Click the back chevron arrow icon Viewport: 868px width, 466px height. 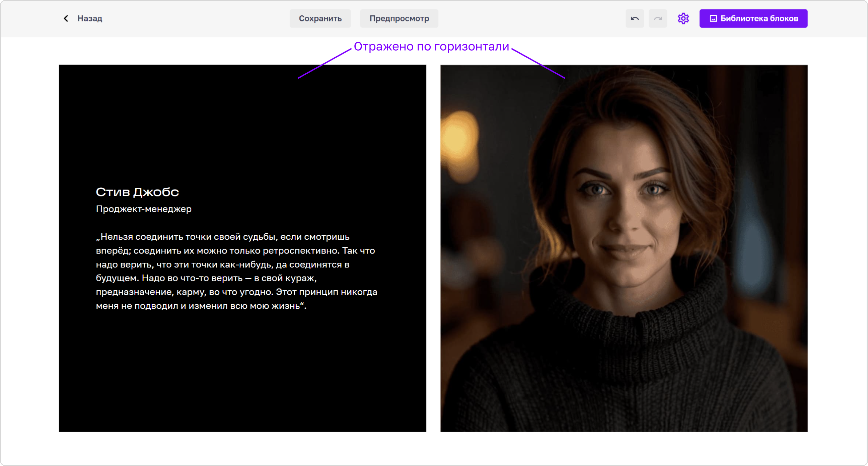tap(66, 18)
